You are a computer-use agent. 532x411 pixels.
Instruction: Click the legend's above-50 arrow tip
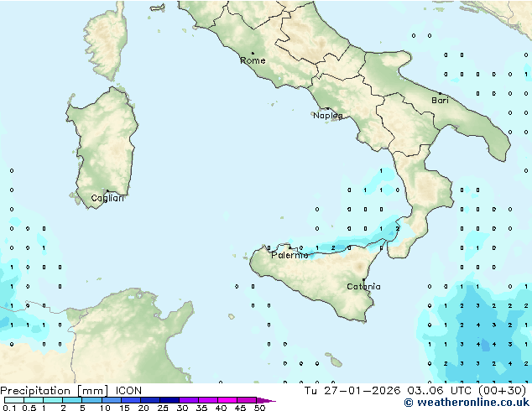(266, 400)
